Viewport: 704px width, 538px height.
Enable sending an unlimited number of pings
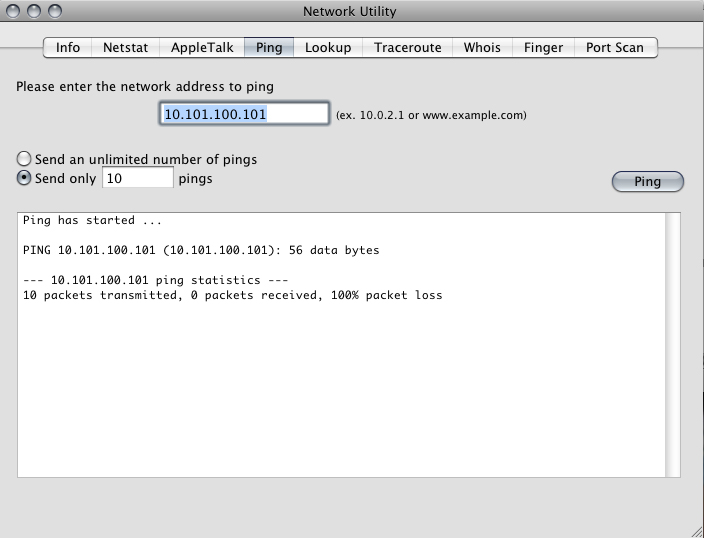(24, 159)
